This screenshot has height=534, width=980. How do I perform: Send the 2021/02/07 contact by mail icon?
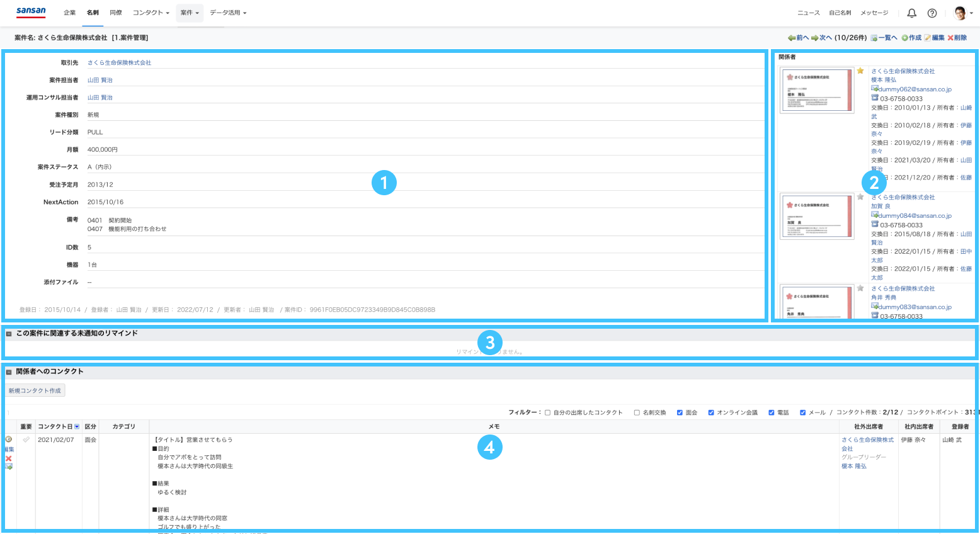click(x=9, y=467)
